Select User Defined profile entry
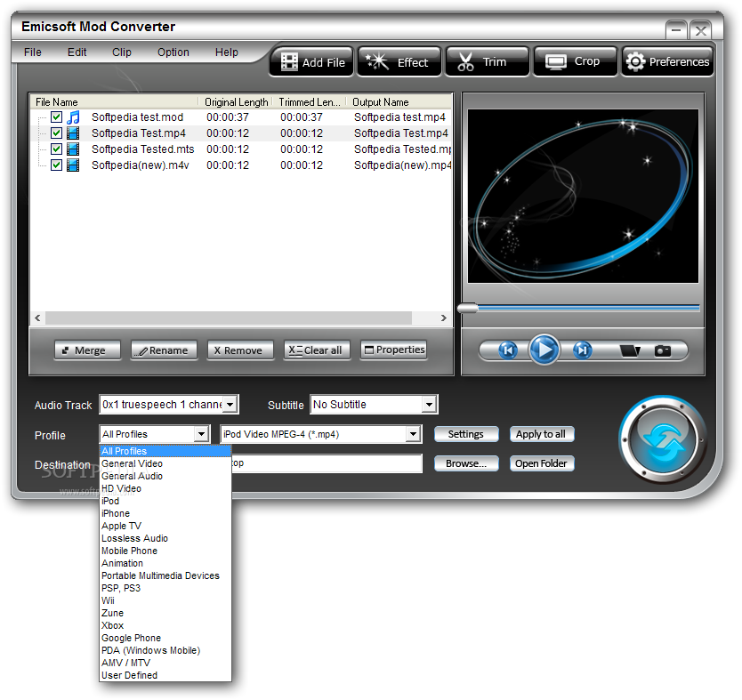The image size is (742, 700). click(165, 675)
